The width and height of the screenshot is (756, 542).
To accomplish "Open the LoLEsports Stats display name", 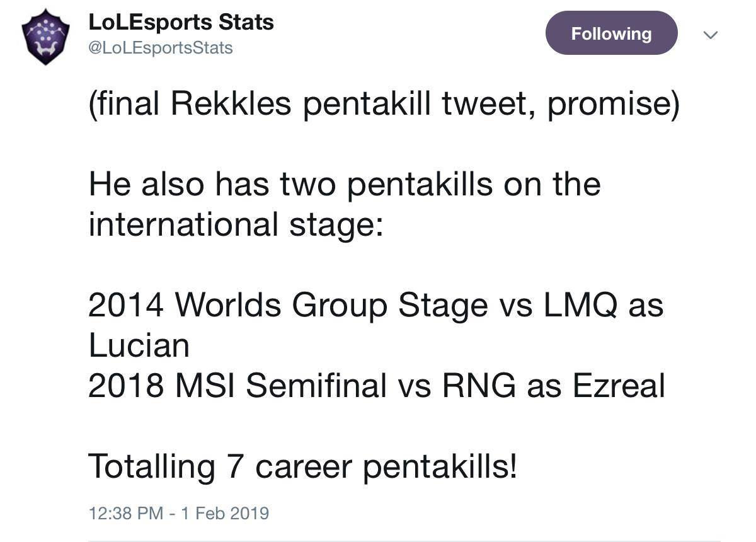I will click(x=181, y=23).
